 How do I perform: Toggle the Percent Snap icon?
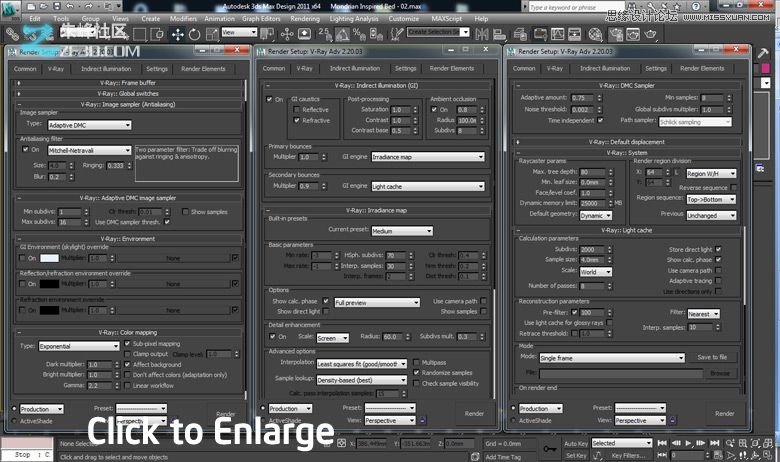tap(359, 34)
